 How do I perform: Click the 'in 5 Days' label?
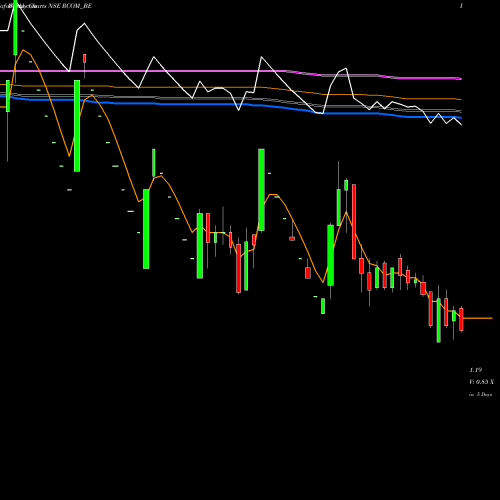[480, 394]
